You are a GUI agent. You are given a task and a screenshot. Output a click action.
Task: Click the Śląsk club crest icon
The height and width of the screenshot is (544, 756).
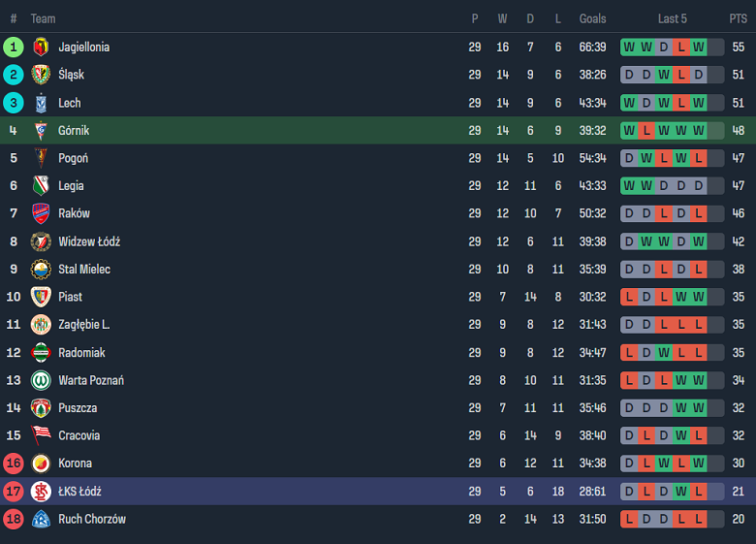41,75
